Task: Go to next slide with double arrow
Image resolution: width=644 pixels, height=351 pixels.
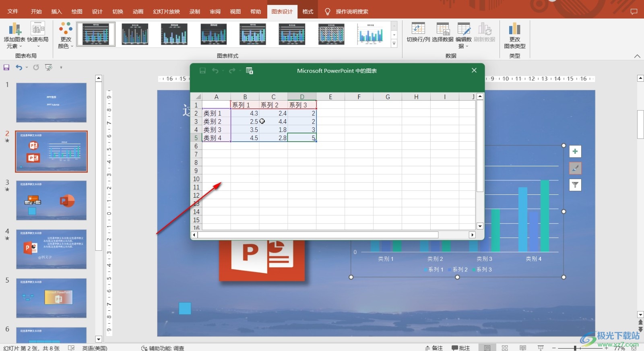Action: [x=640, y=329]
